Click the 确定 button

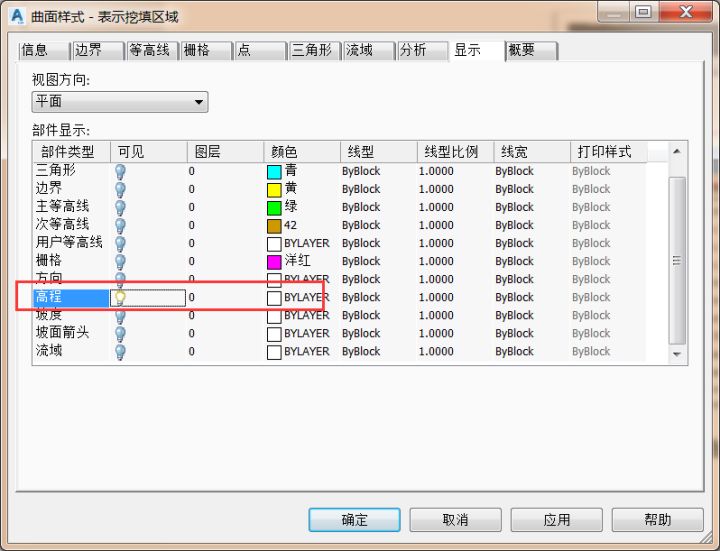354,520
